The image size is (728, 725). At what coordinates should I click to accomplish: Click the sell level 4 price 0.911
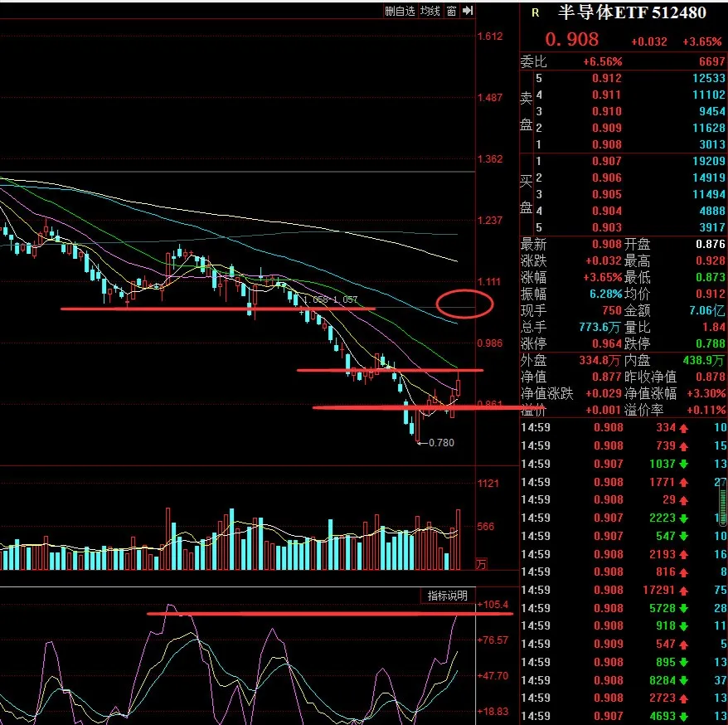607,95
